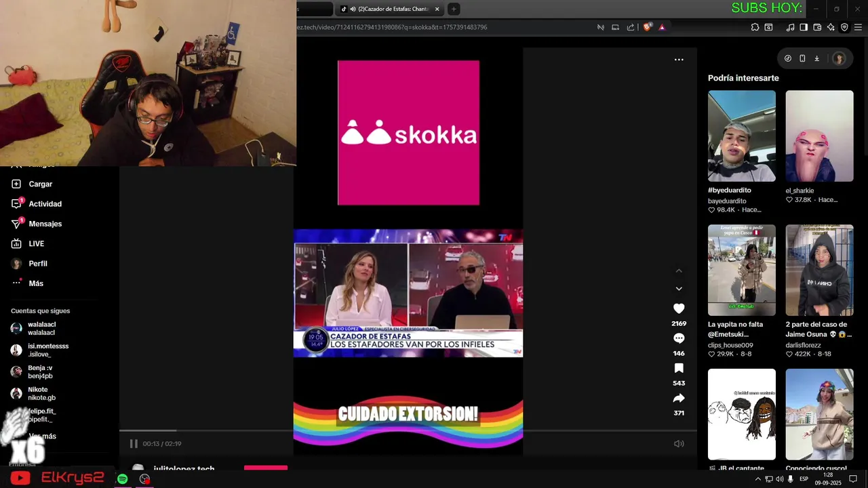Open the Windows notification center icon
The image size is (868, 488).
point(853,479)
